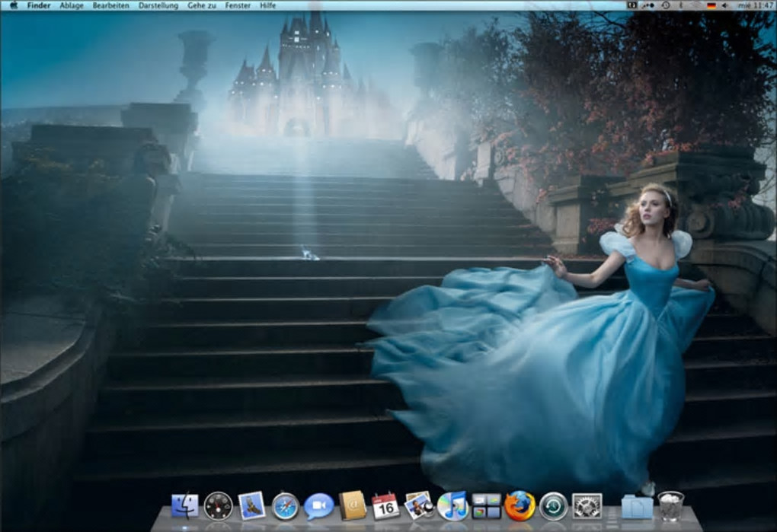Launch iPhoto from the Dock
Image resolution: width=777 pixels, height=532 pixels.
(419, 505)
